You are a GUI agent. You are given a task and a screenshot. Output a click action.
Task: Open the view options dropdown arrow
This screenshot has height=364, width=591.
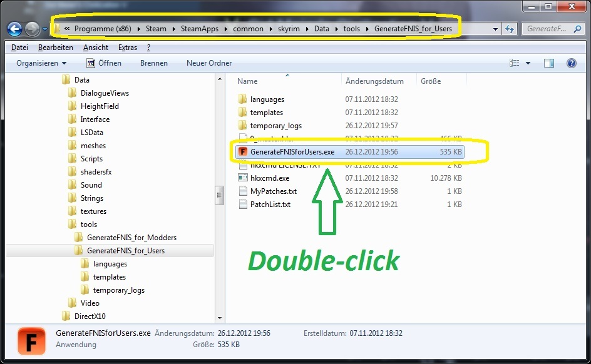click(528, 63)
